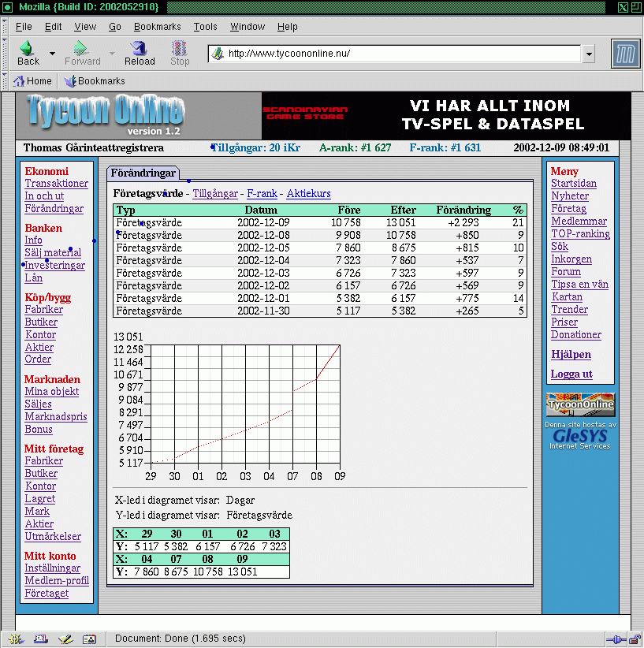Open Sälj material link
The height and width of the screenshot is (648, 644).
point(53,252)
